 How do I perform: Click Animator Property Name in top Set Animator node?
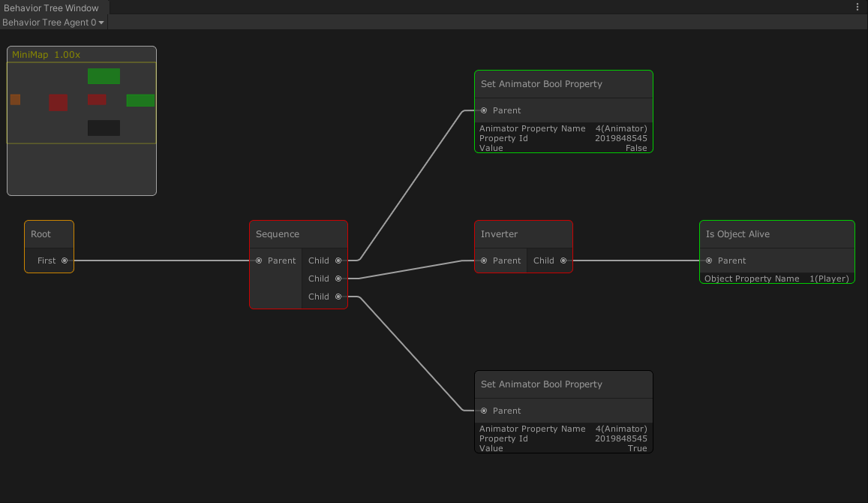(563, 128)
